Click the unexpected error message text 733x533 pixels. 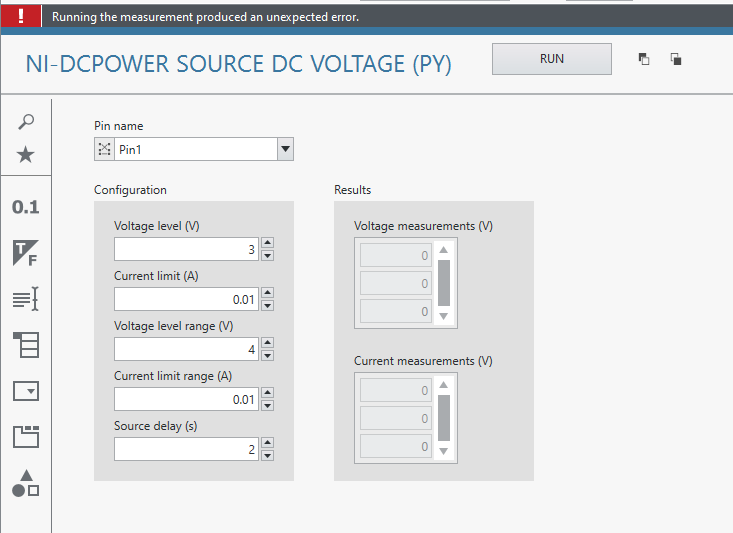tap(205, 17)
